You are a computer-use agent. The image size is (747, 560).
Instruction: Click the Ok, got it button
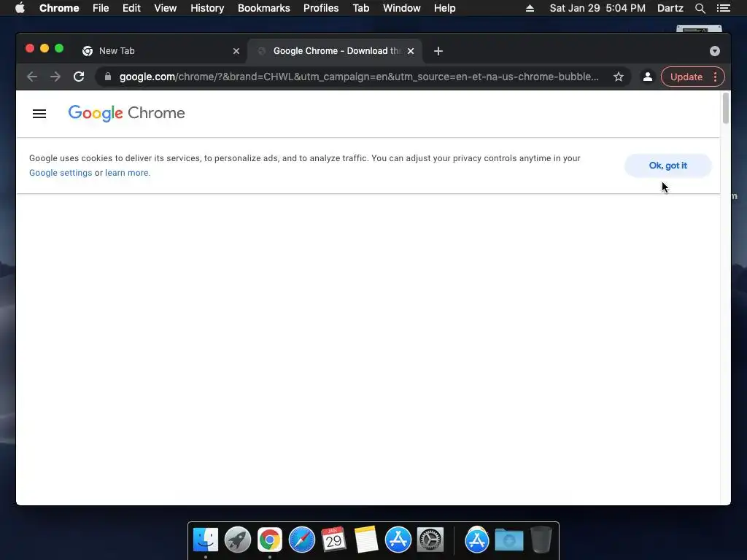coord(668,166)
